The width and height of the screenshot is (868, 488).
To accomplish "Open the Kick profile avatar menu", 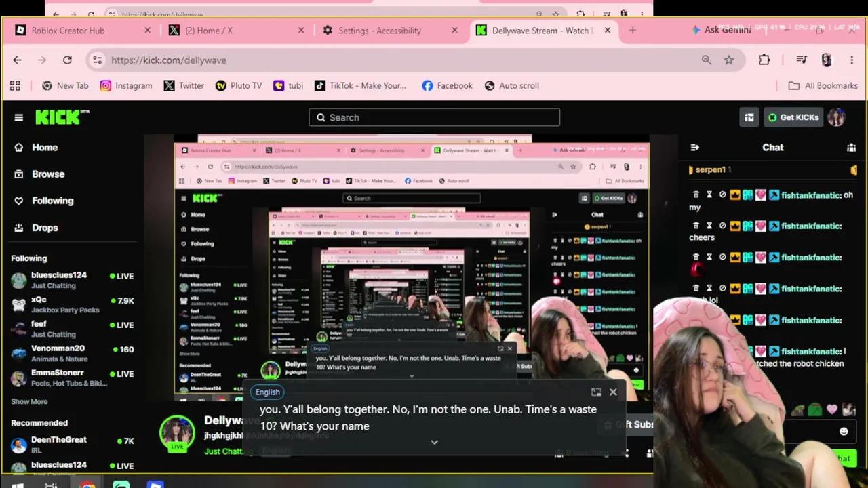I will [836, 117].
